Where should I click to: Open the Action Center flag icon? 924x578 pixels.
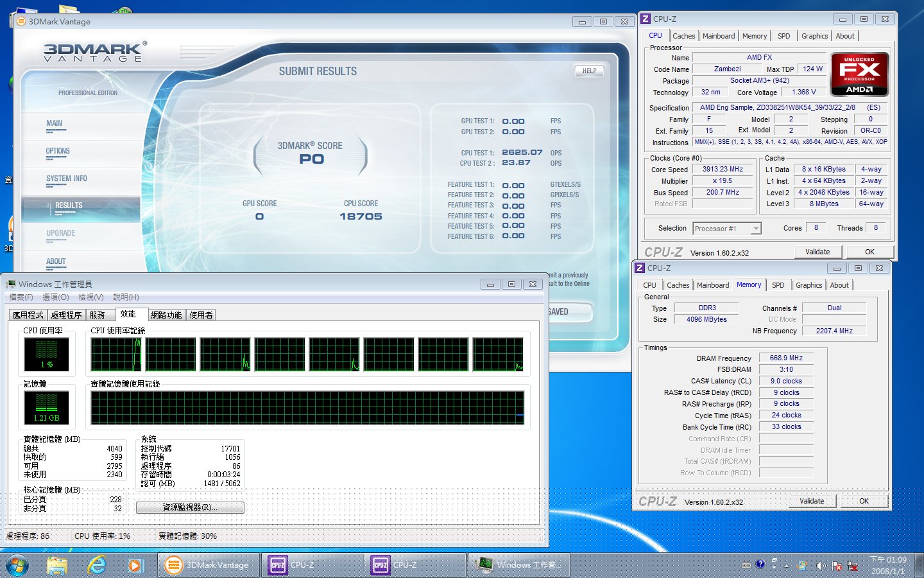coord(837,566)
